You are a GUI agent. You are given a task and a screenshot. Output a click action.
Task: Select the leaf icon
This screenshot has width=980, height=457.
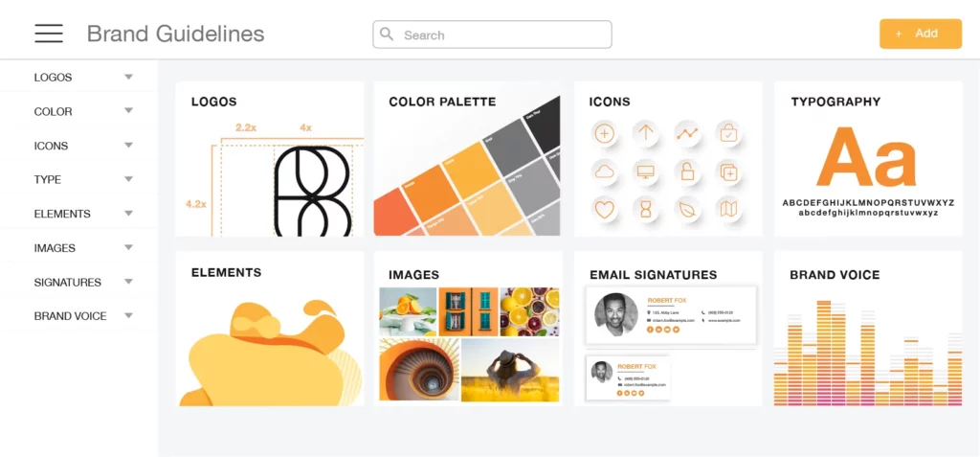687,209
